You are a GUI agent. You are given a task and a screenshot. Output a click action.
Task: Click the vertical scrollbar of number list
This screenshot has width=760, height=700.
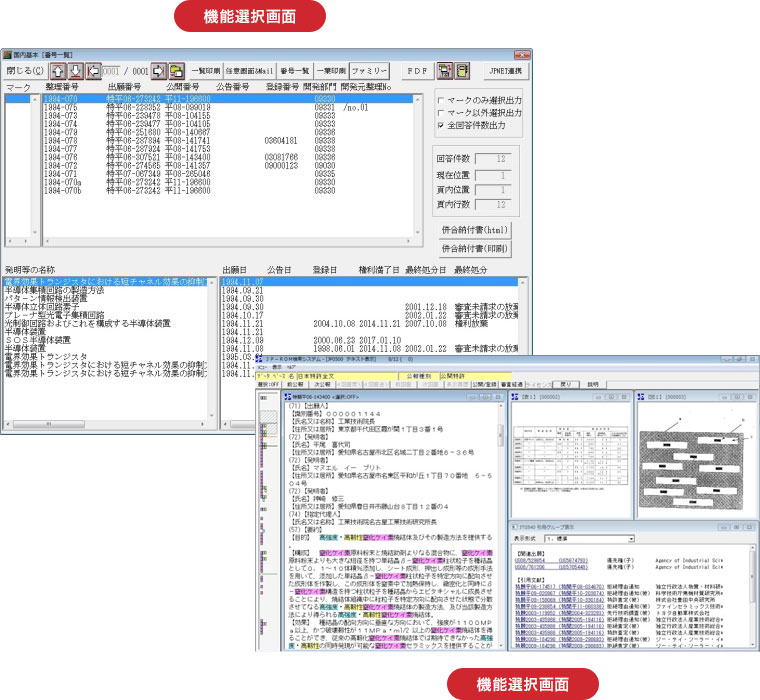tap(418, 166)
